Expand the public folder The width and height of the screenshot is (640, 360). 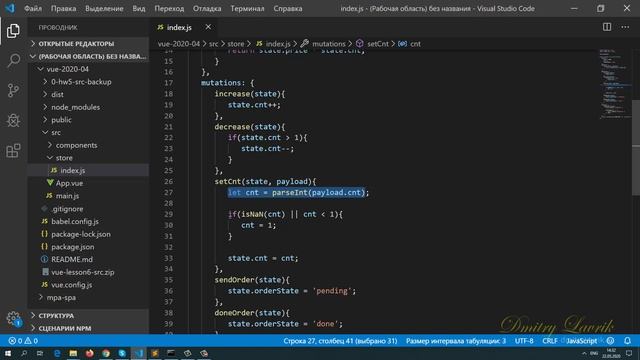click(88, 120)
